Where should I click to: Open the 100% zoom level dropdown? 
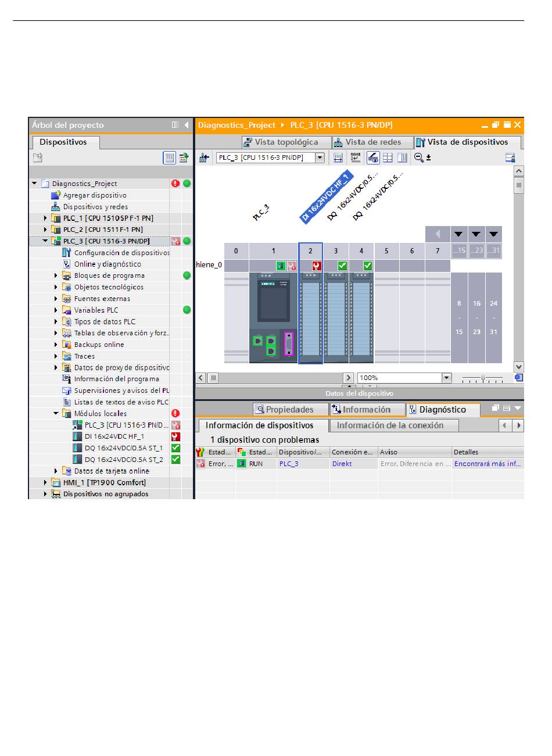446,378
